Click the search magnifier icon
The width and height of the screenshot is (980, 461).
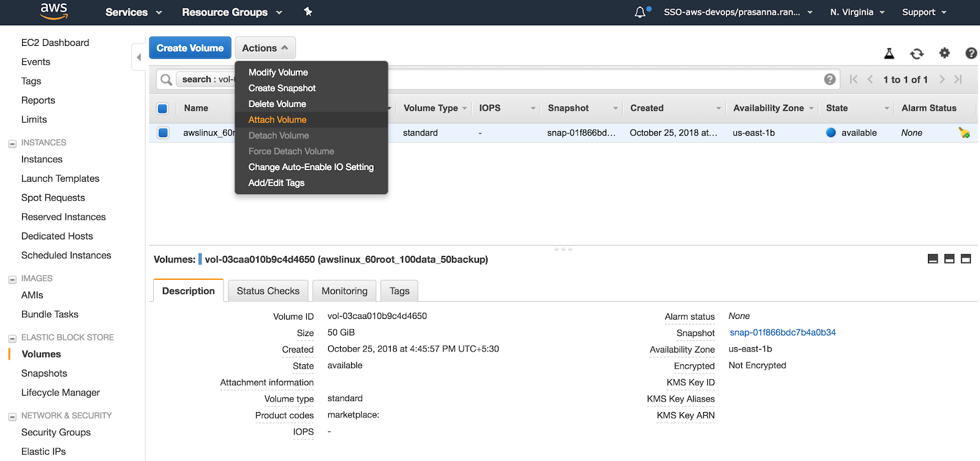166,80
